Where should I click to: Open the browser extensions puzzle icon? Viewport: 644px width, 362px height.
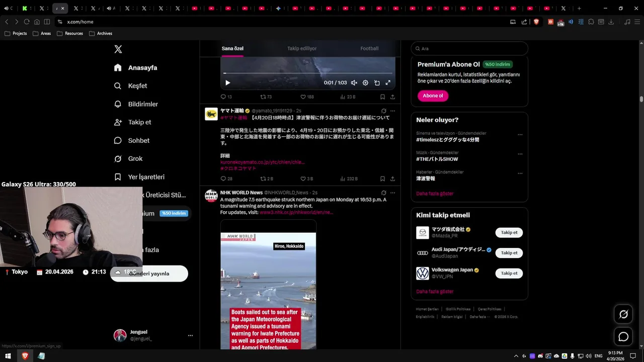[x=591, y=22]
